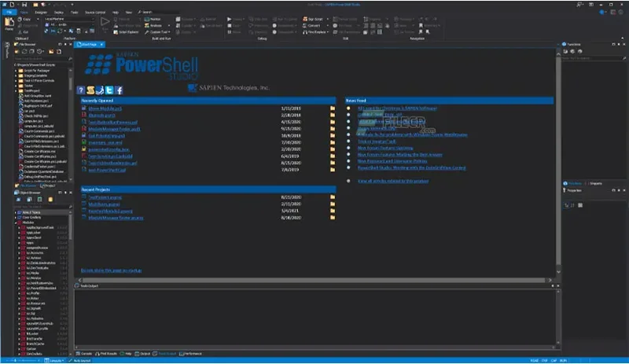
Task: Click the Cut button in Clipboard group
Action: [x=24, y=31]
